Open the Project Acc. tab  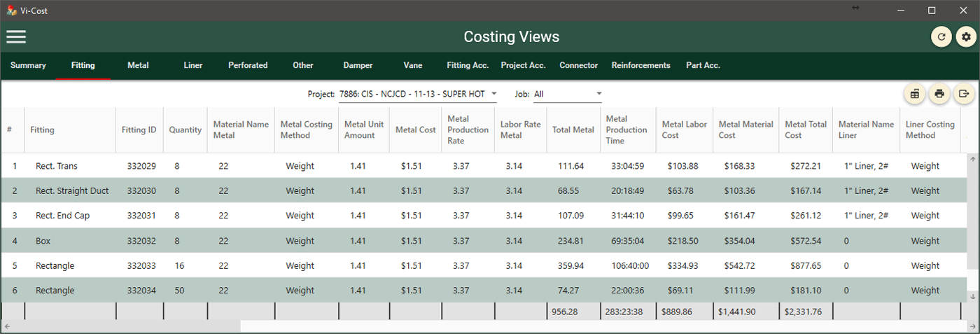pos(523,65)
